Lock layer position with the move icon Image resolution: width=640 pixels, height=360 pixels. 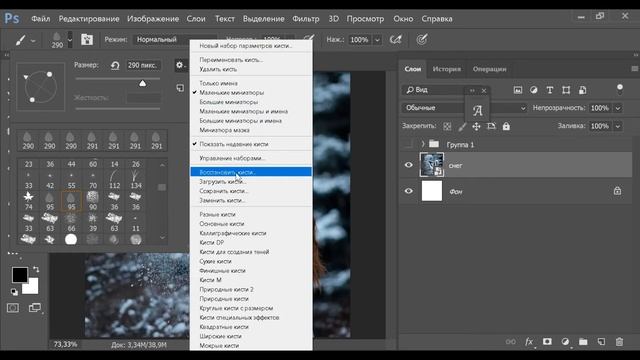coord(476,127)
